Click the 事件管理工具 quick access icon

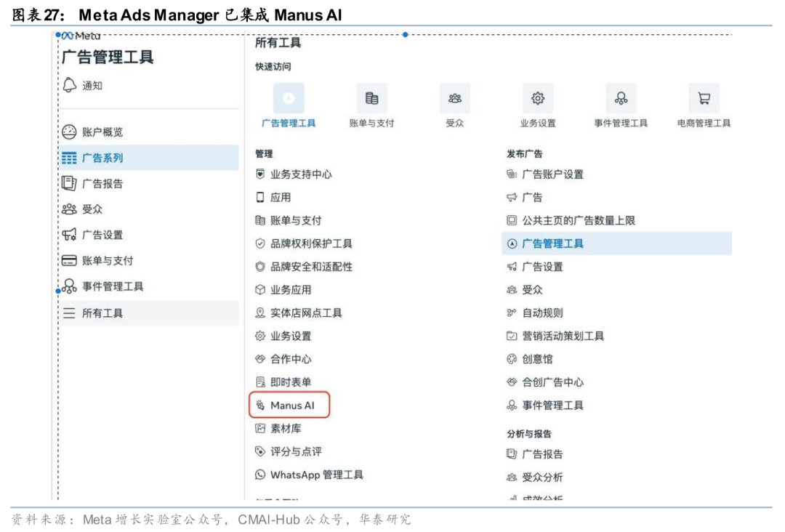point(621,99)
